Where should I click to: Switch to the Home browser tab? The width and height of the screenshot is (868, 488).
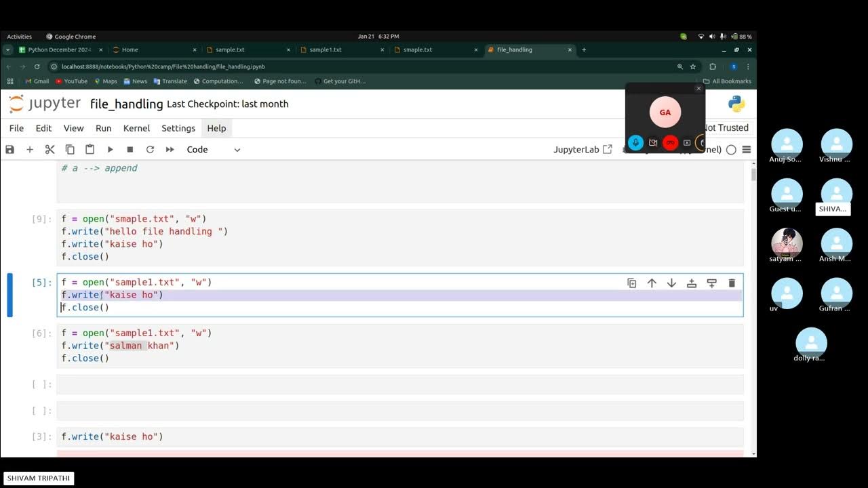(x=155, y=49)
